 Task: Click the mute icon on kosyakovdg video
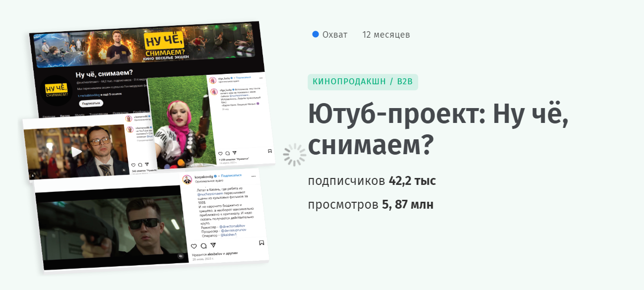(181, 256)
